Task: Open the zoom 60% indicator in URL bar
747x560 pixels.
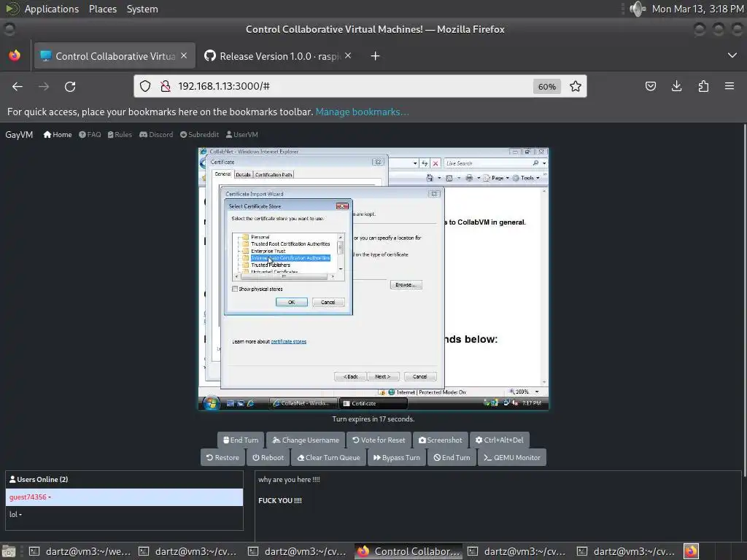Action: click(x=546, y=87)
